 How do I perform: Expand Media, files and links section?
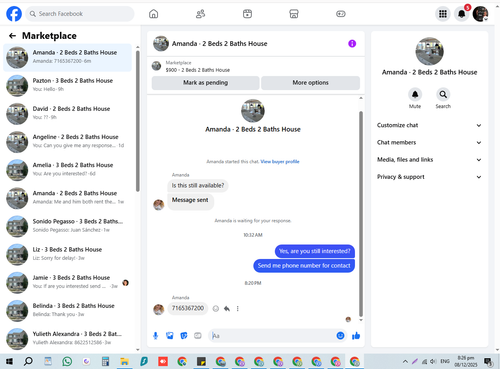point(429,160)
